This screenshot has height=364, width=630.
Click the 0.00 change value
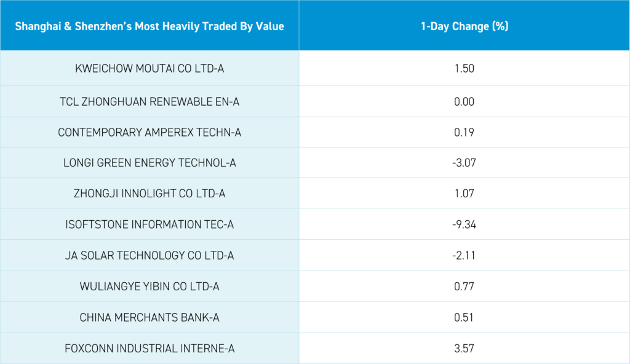pos(464,101)
